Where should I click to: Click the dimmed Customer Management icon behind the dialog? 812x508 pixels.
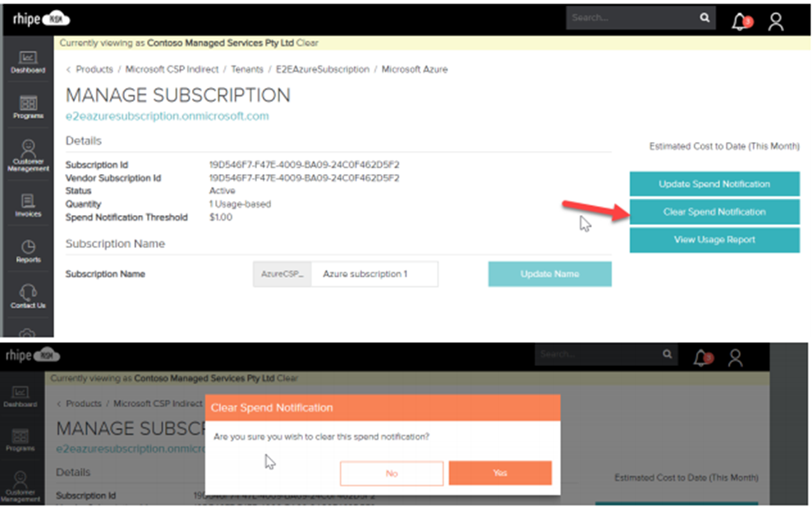(x=21, y=487)
